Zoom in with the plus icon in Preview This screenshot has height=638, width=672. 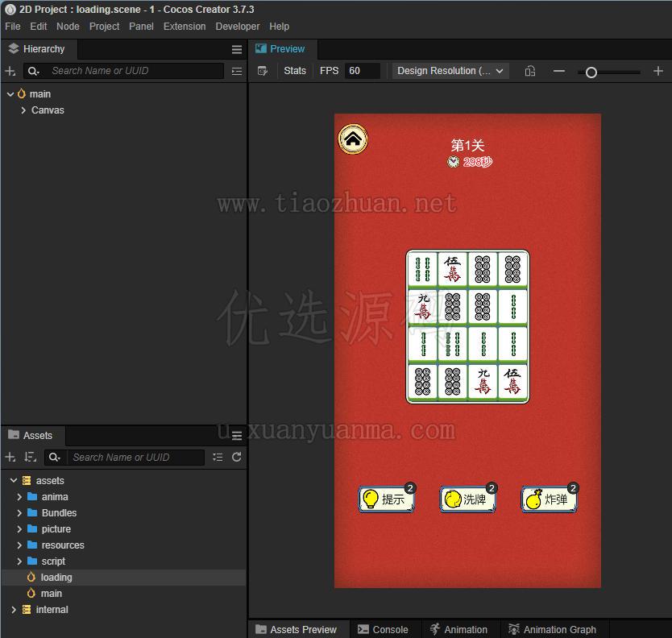(x=658, y=71)
